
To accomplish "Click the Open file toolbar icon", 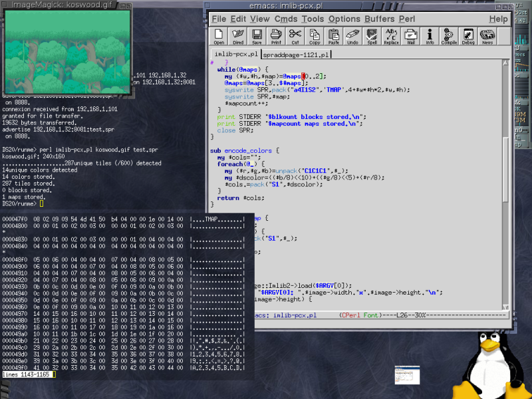I will [219, 37].
